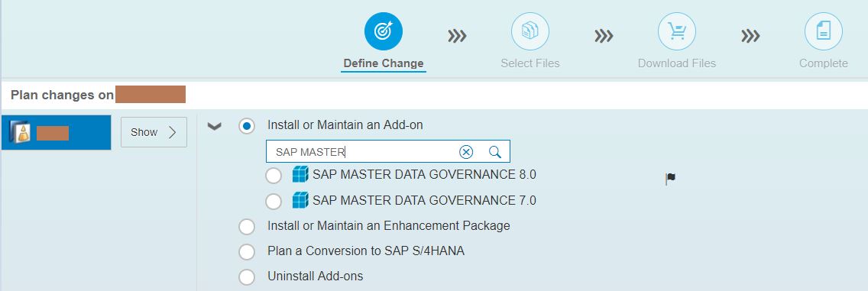Select SAP MASTER DATA GOVERNANCE 7.0 radio
Screen dimensions: 868x291
(x=274, y=202)
